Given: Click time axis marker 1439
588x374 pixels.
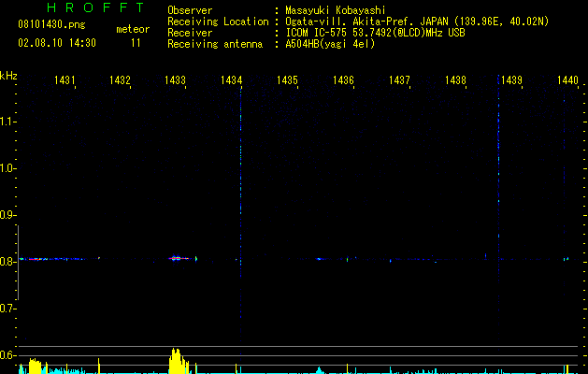Looking at the screenshot, I should (x=511, y=80).
